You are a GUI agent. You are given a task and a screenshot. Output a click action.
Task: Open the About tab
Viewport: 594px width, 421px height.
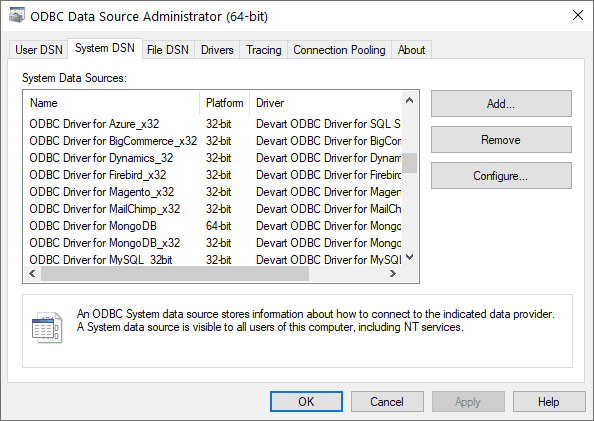coord(411,50)
